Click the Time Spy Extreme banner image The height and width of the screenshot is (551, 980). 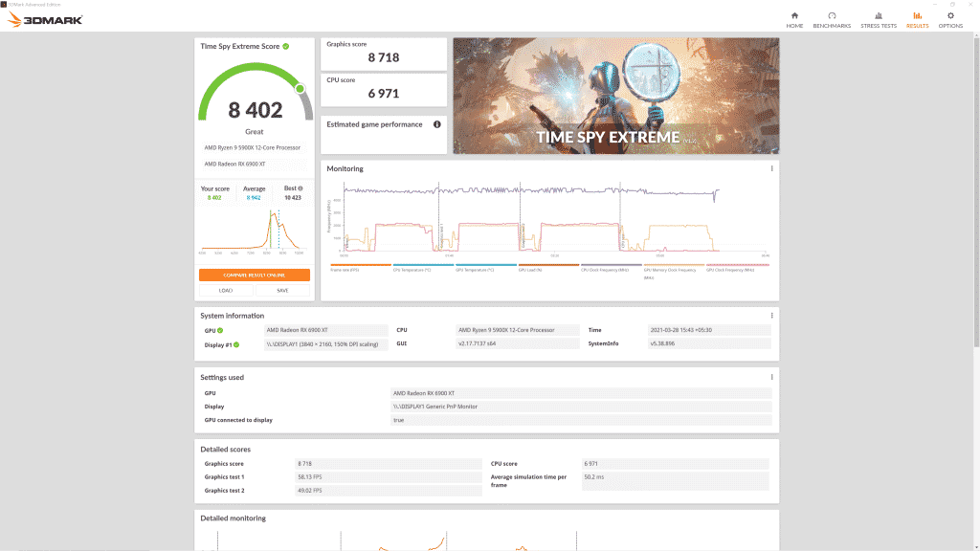click(615, 96)
